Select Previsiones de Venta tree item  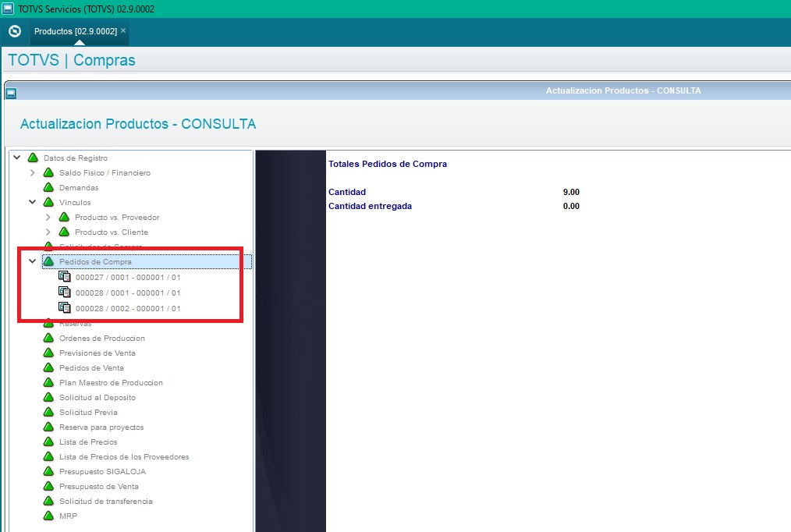tap(98, 353)
